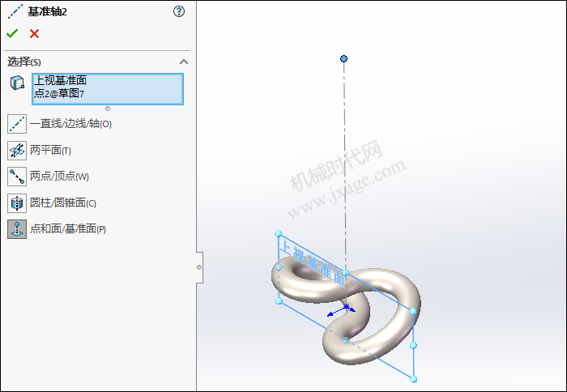Click the 圆柱/圆锥面(C) label
567x392 pixels.
[x=63, y=202]
